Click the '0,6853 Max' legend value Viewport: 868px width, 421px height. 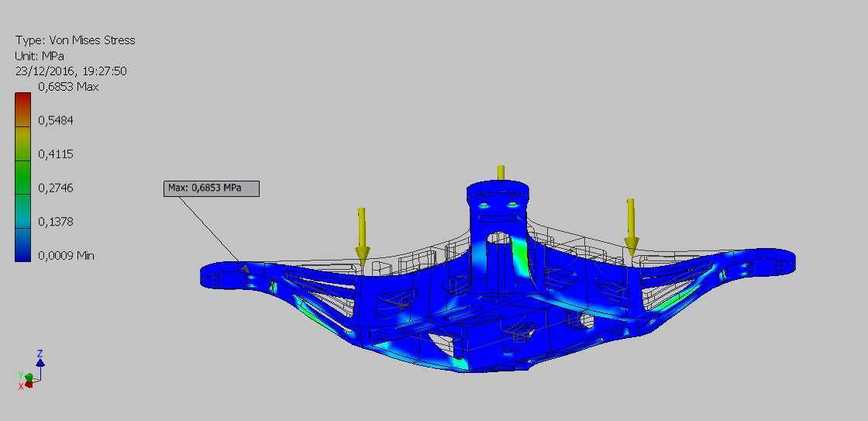click(68, 87)
